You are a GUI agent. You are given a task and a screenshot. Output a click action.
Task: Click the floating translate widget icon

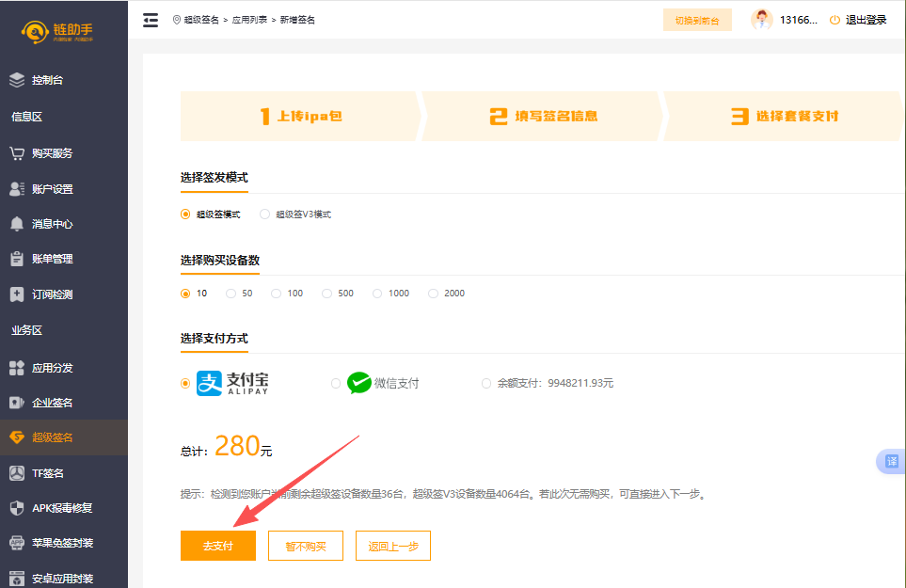(890, 462)
